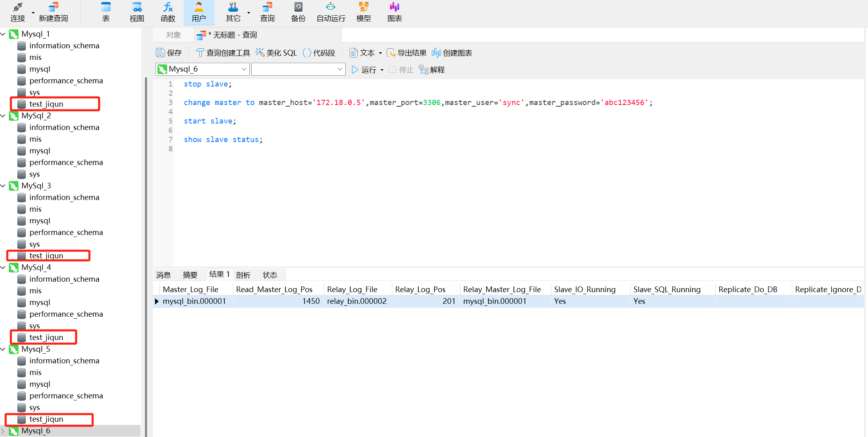Run the query with 运行
This screenshot has width=868, height=437.
point(364,70)
